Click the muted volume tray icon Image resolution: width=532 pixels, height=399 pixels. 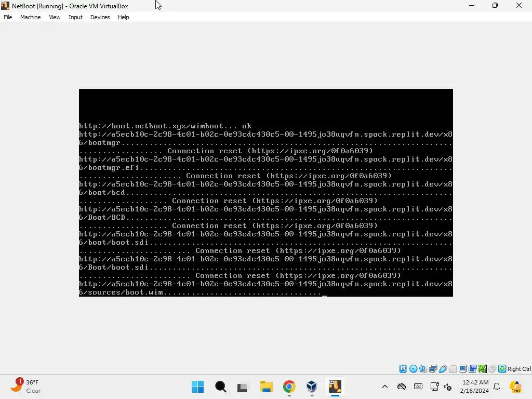click(447, 387)
